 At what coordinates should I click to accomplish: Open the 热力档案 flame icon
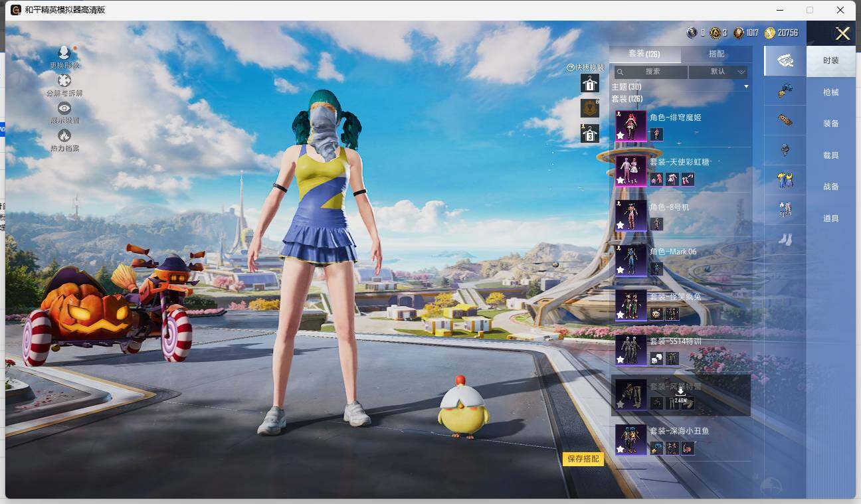(64, 135)
